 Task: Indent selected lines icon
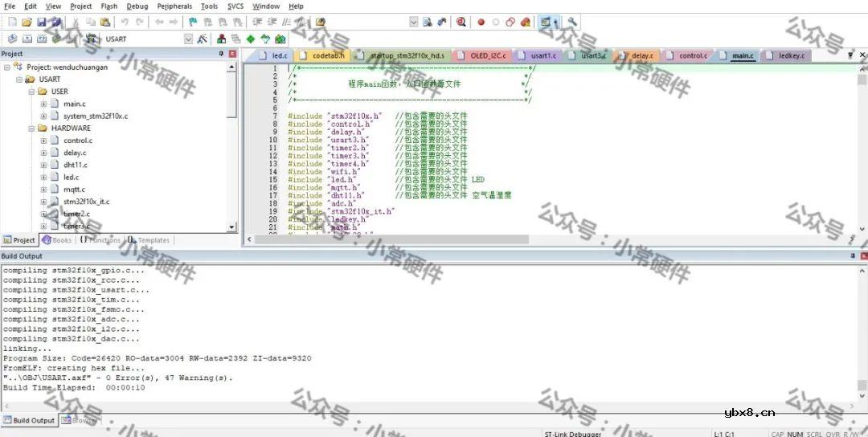[257, 22]
